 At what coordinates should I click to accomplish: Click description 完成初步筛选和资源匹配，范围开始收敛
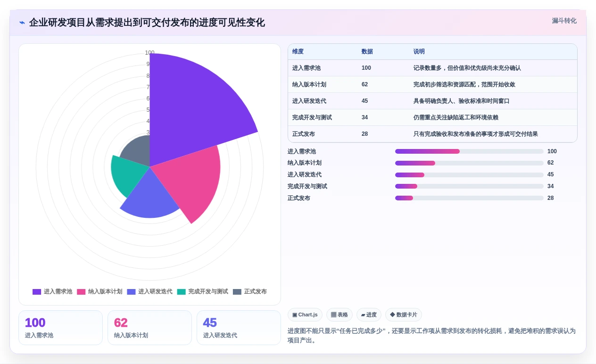[464, 84]
